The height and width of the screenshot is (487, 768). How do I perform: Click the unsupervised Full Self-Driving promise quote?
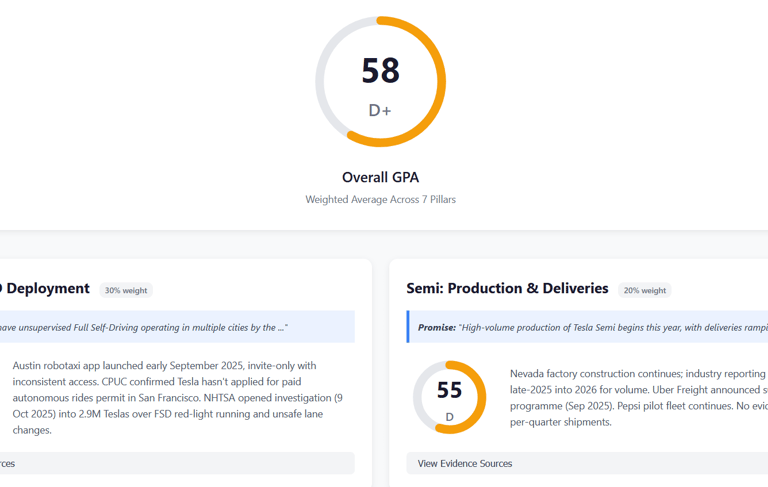coord(140,327)
